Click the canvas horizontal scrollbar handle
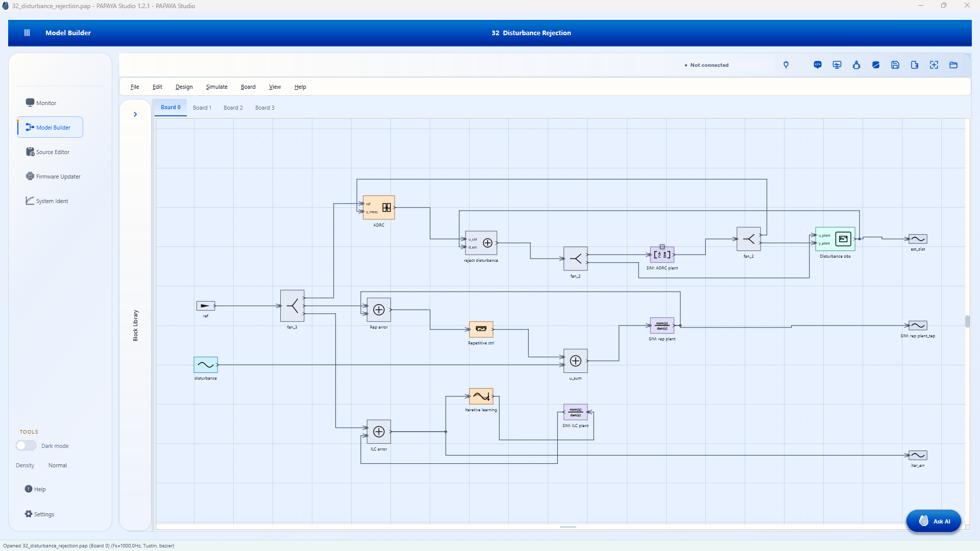The image size is (980, 551). tap(568, 527)
